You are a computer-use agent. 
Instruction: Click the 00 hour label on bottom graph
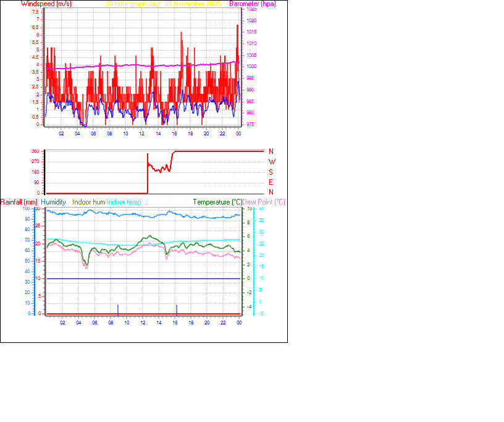click(238, 322)
